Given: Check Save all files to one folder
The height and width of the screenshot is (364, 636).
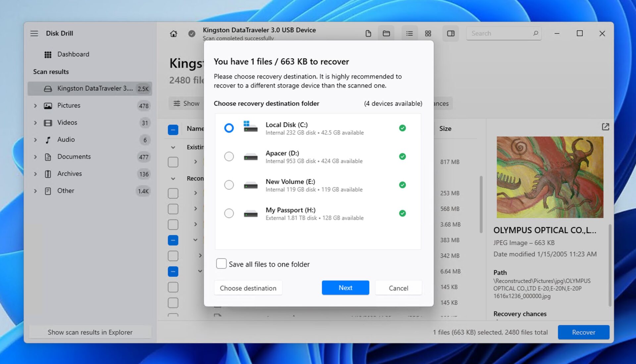Looking at the screenshot, I should coord(221,263).
